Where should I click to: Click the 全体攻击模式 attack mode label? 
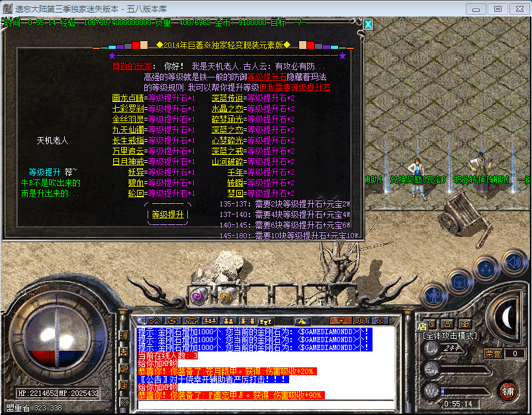tap(450, 336)
